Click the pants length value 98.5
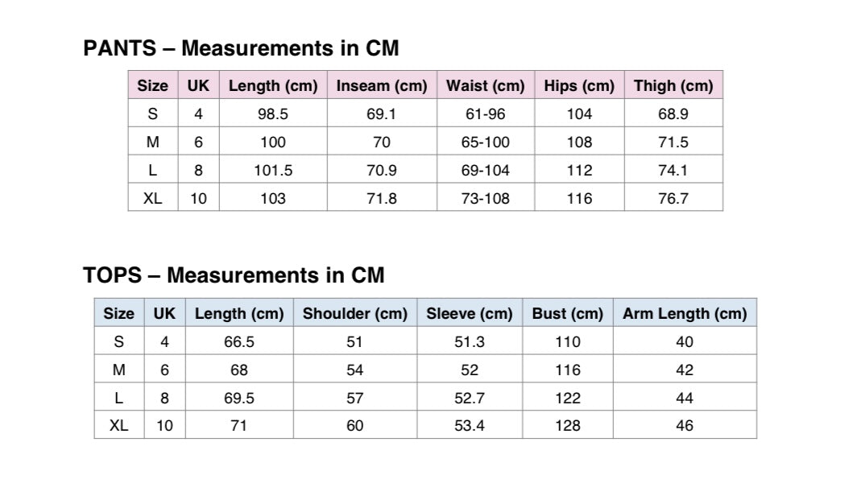Image resolution: width=849 pixels, height=504 pixels. tap(273, 114)
